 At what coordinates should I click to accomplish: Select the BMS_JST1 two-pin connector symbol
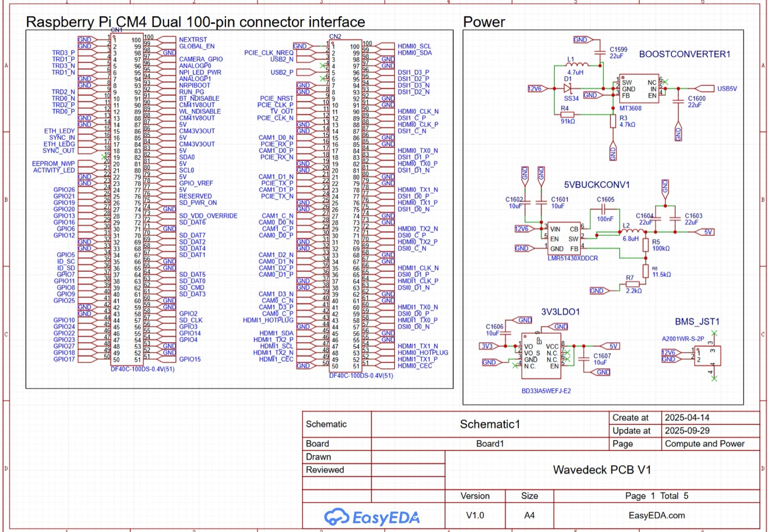point(707,356)
